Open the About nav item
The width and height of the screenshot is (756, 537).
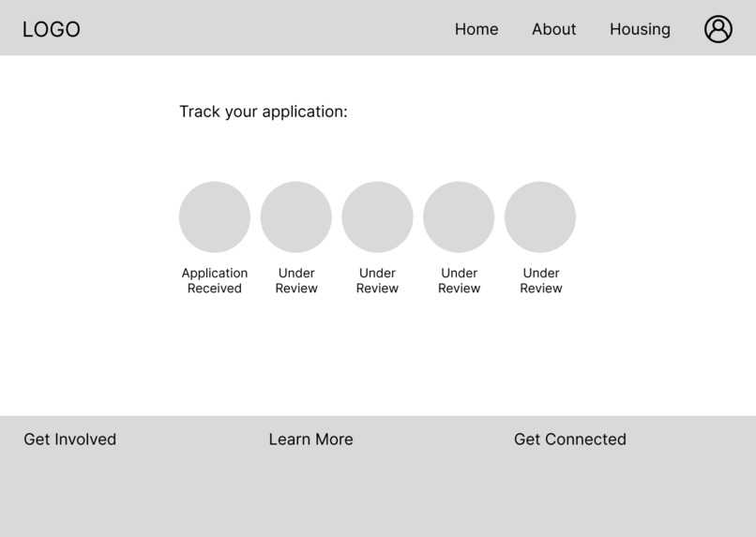coord(553,29)
